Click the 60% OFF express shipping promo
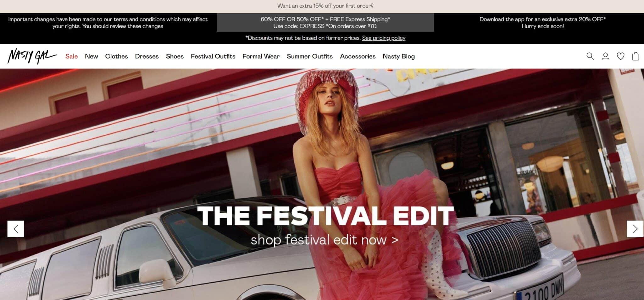 coord(325,23)
